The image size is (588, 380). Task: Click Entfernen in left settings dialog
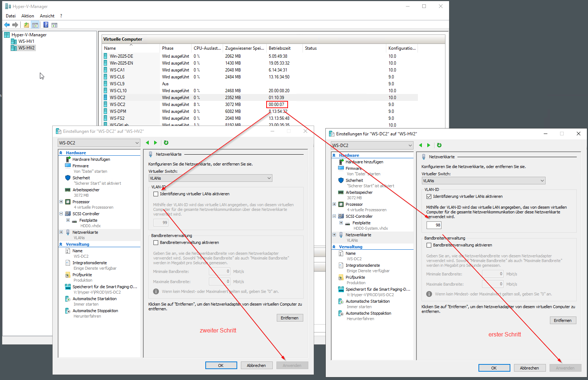coord(290,318)
